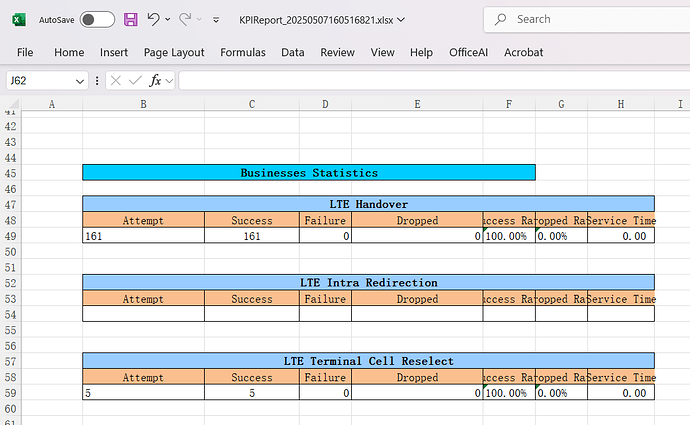Open the Page Layout tab
Viewport: 690px width, 425px height.
click(174, 52)
